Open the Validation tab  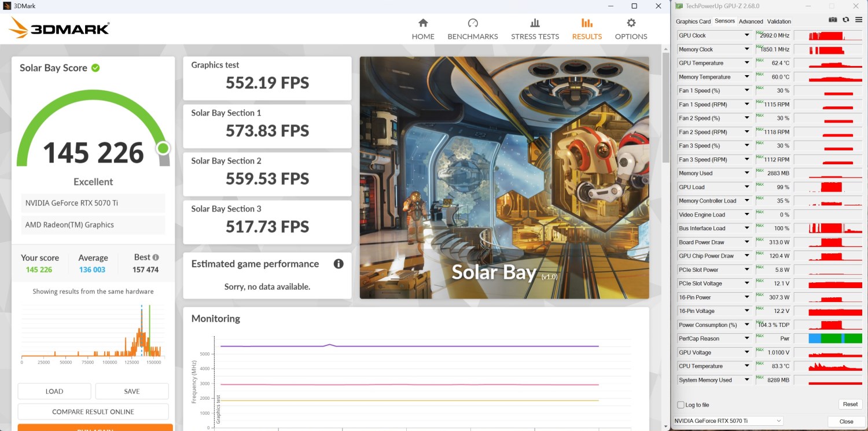point(779,21)
